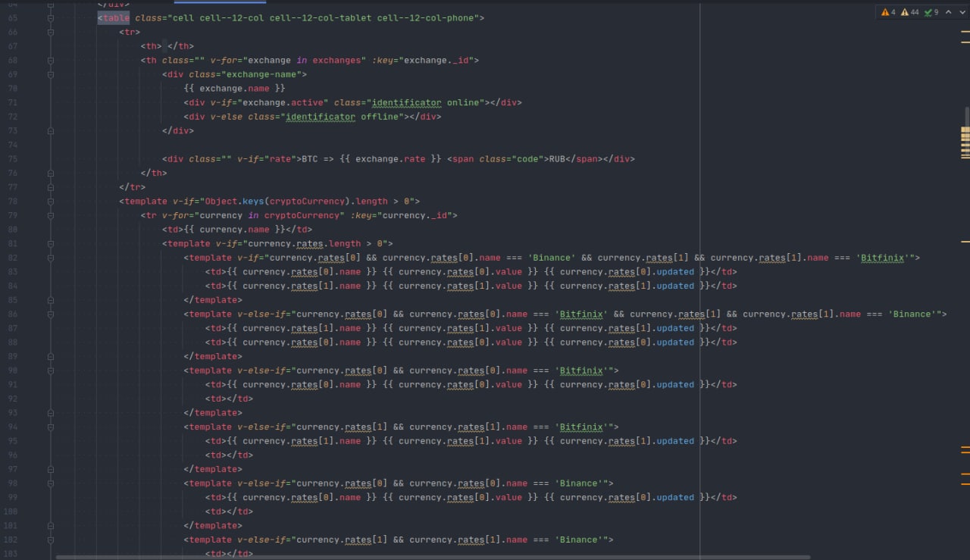
Task: Click on {{ exchange.name }} interpolation
Action: point(234,89)
